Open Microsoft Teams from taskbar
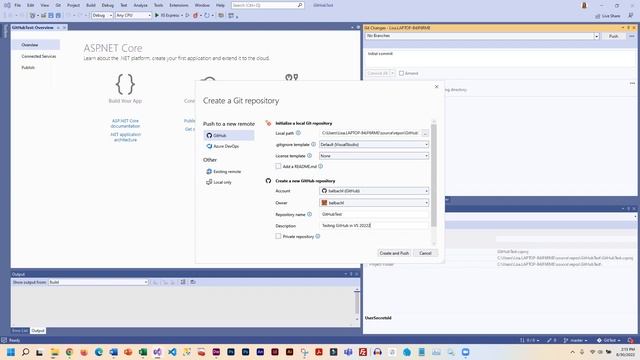640x360 pixels. click(348, 352)
